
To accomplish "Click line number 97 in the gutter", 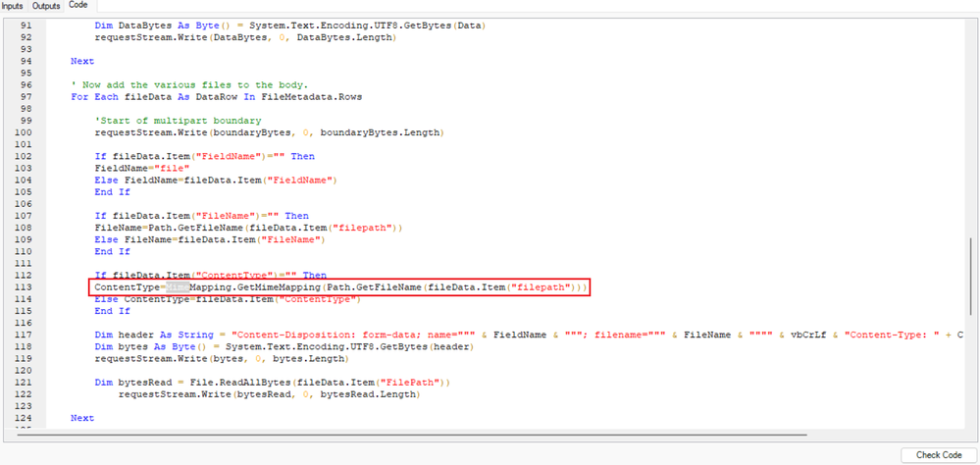I will pyautogui.click(x=28, y=97).
